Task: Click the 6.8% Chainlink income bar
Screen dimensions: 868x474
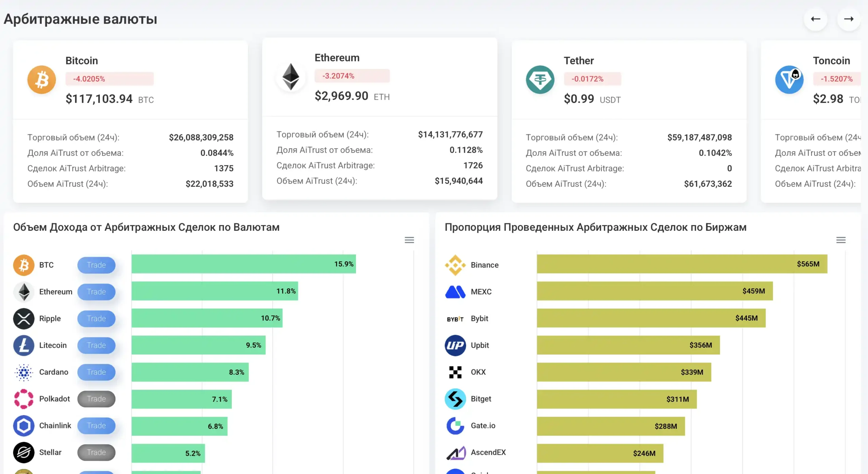Action: [x=179, y=427]
